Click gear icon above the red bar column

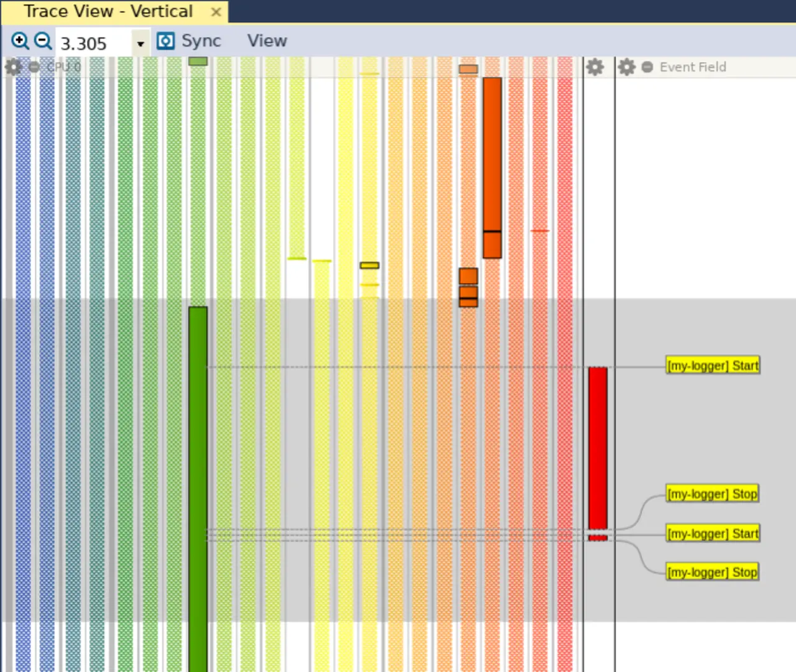(x=595, y=67)
